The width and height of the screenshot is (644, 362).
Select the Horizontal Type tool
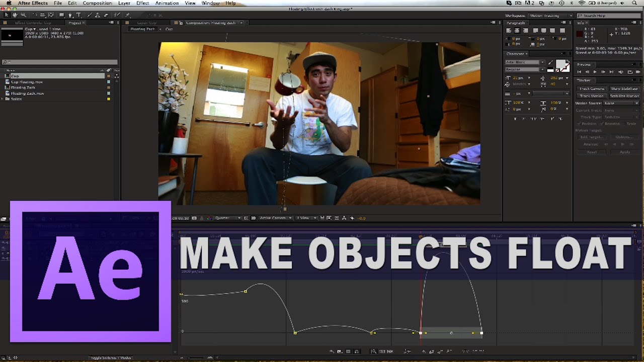[78, 15]
